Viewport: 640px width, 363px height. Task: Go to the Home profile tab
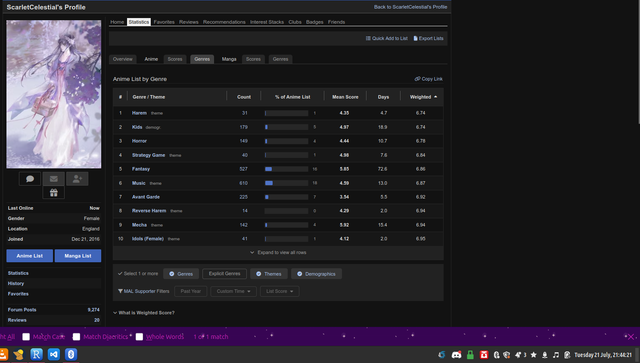(117, 22)
